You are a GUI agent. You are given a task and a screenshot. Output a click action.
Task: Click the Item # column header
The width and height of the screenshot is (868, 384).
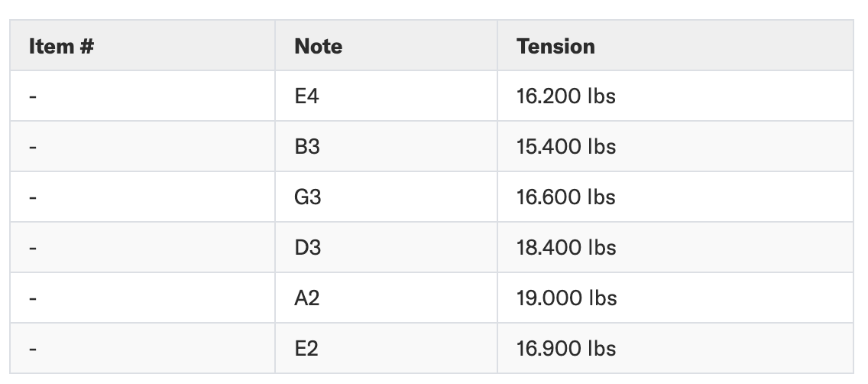61,46
